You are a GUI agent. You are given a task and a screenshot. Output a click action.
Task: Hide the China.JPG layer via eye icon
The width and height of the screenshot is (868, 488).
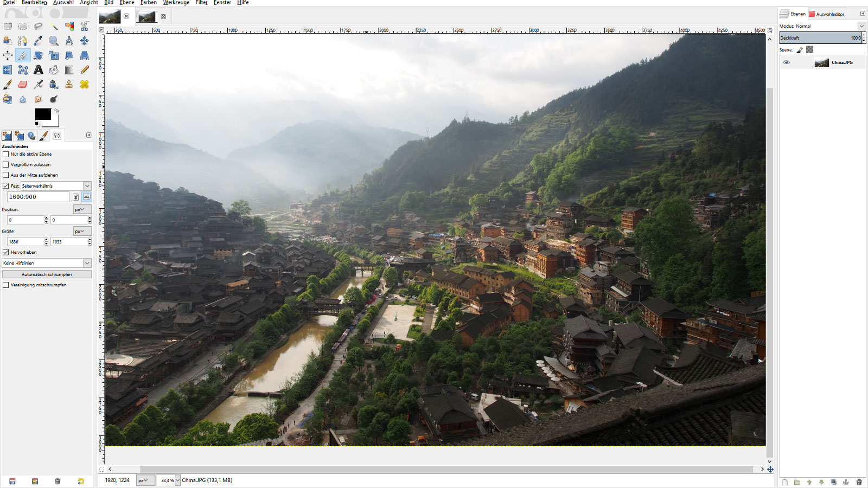click(x=786, y=62)
